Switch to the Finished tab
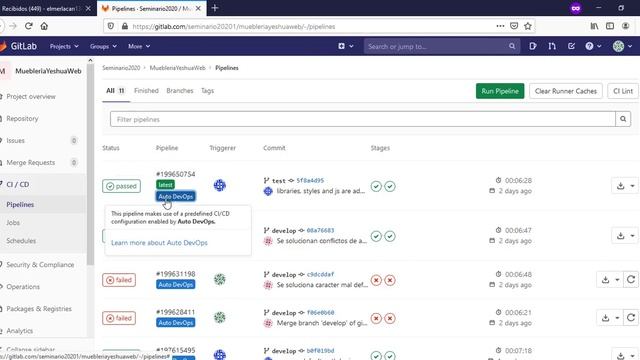Image resolution: width=640 pixels, height=360 pixels. pyautogui.click(x=146, y=91)
